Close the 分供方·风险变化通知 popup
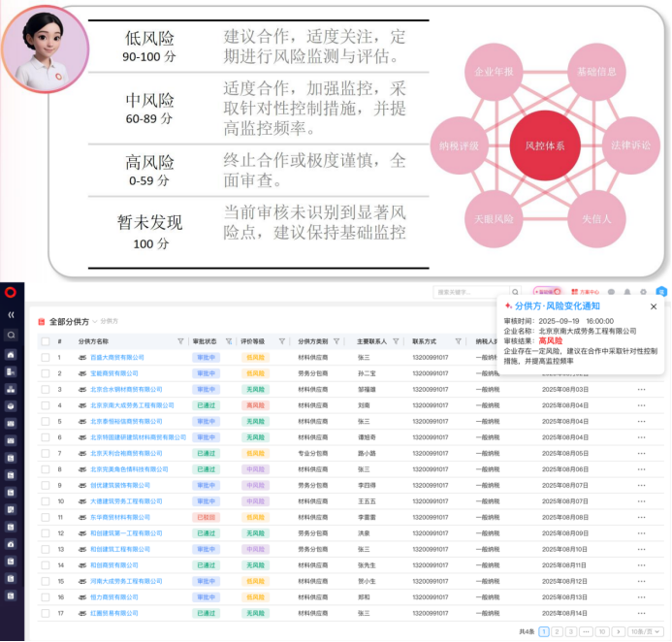Screen dimensions: 672x642 tap(654, 306)
